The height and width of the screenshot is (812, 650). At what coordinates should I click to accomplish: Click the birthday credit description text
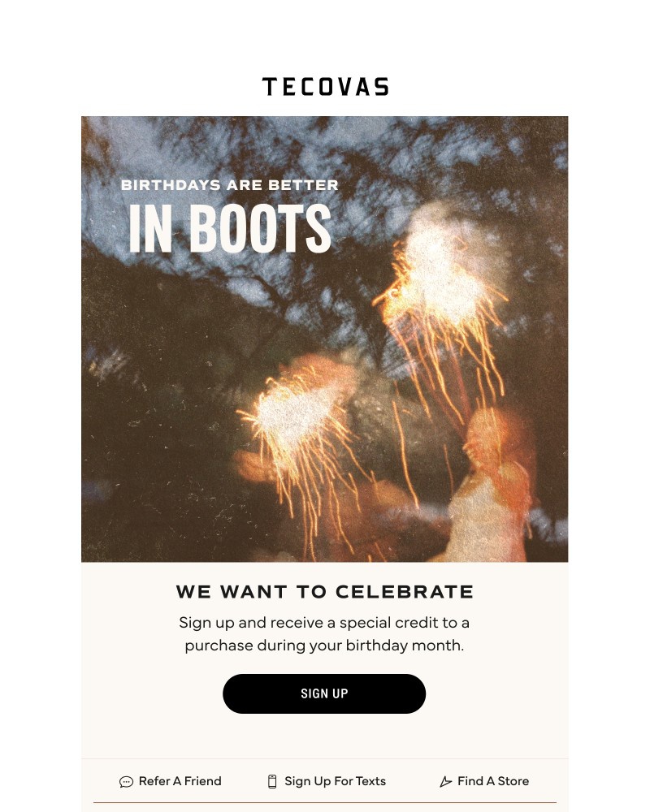click(324, 636)
